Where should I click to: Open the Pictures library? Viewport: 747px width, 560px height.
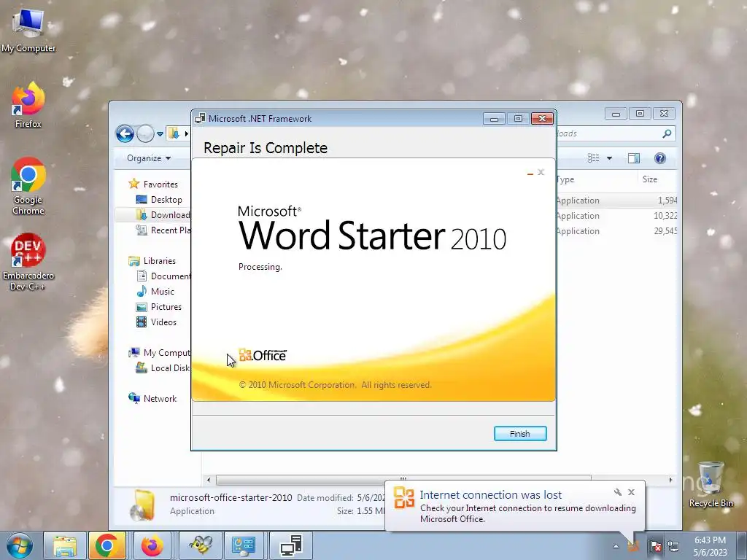pyautogui.click(x=166, y=307)
